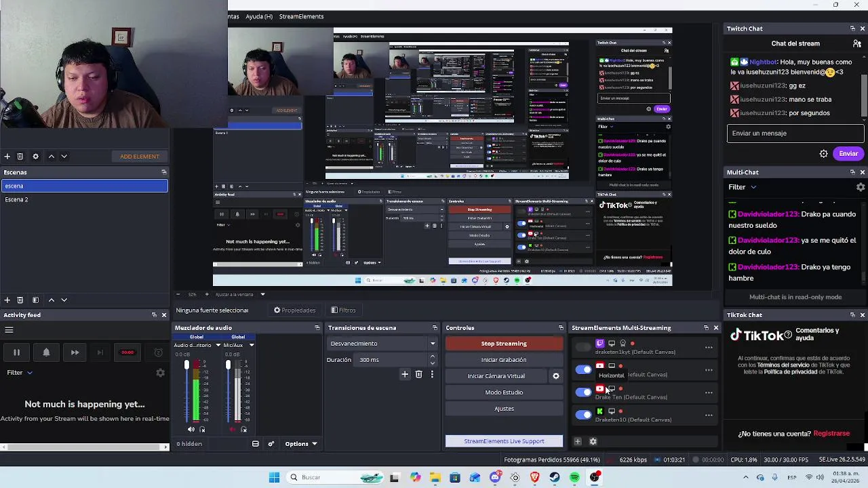Open the Activity feed hamburger menu

(9, 330)
